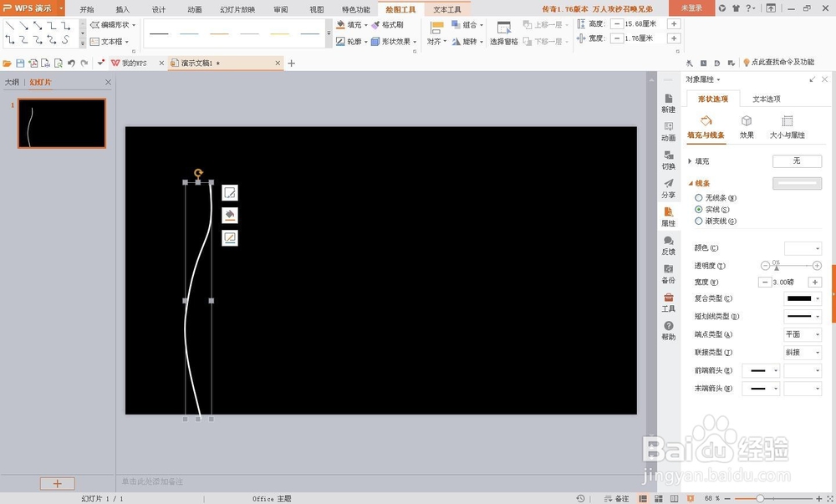Open the Tools (工具) sidebar icon
Viewport: 836px width, 504px height.
(669, 303)
